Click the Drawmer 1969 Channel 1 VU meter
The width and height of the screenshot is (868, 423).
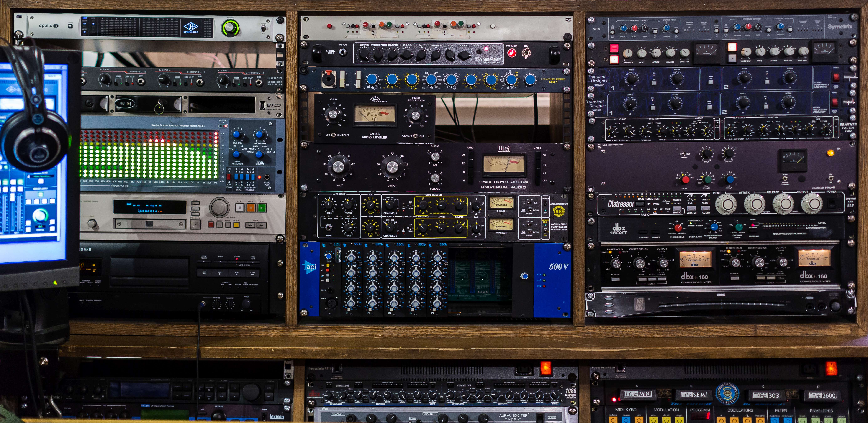point(501,203)
